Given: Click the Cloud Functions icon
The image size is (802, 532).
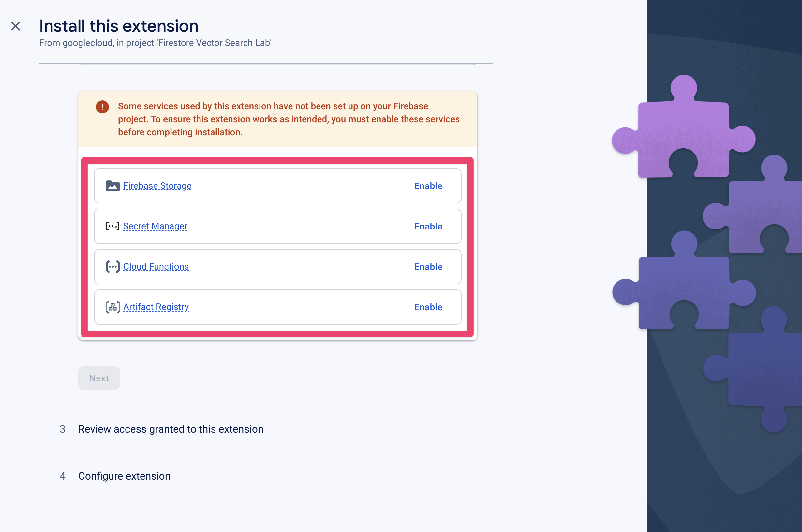Looking at the screenshot, I should tap(112, 267).
